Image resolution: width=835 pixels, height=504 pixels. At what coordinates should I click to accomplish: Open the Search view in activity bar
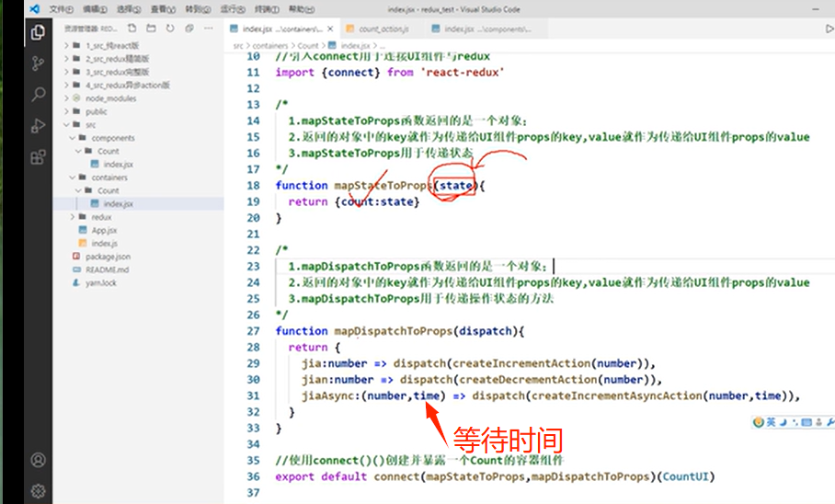pos(38,95)
